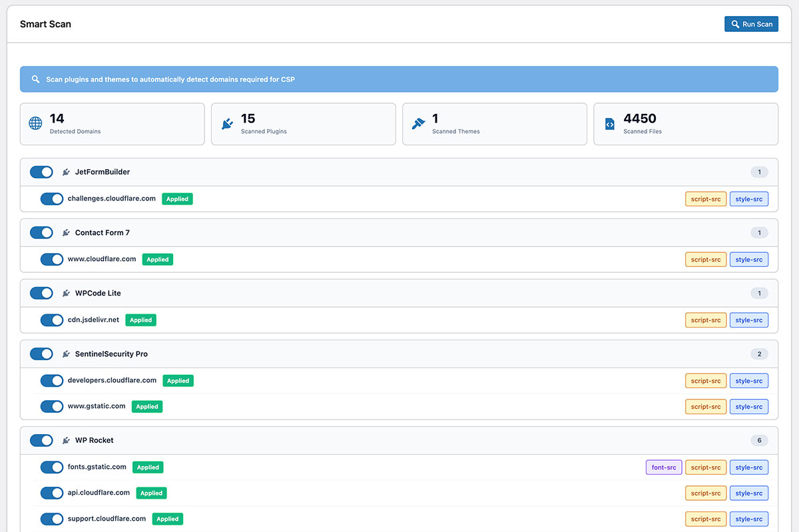Viewport: 799px width, 532px height.
Task: Click the 4450 Scanned Files stat card
Action: coord(686,124)
